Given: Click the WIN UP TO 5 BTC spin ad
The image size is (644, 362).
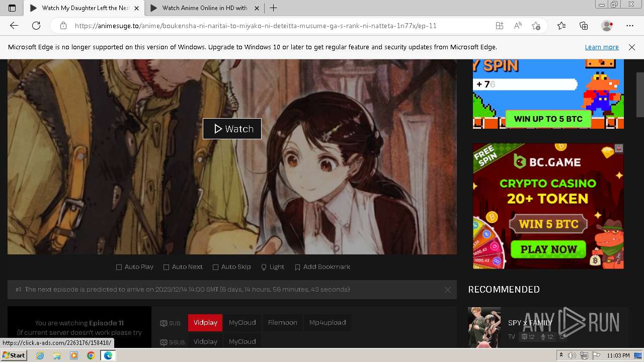Looking at the screenshot, I should point(548,94).
